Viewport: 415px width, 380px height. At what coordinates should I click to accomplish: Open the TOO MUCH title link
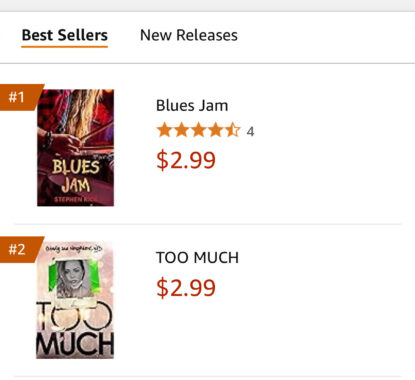(197, 258)
